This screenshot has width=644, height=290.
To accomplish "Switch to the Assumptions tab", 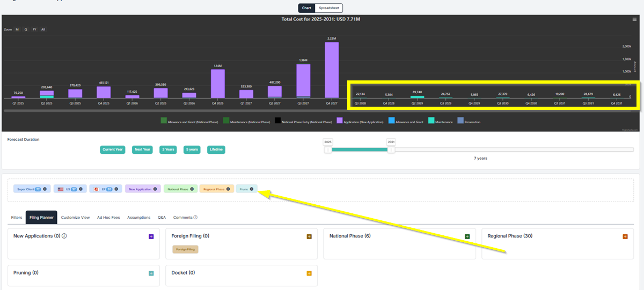I will 138,218.
